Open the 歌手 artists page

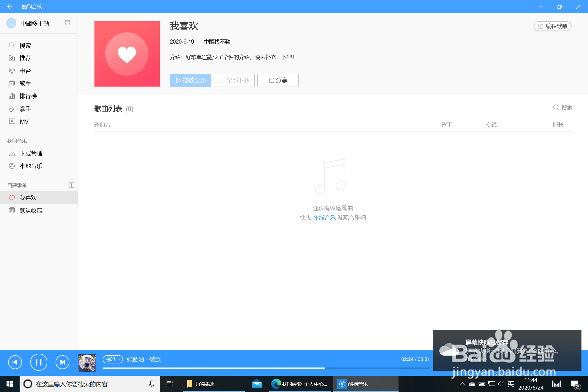(25, 109)
